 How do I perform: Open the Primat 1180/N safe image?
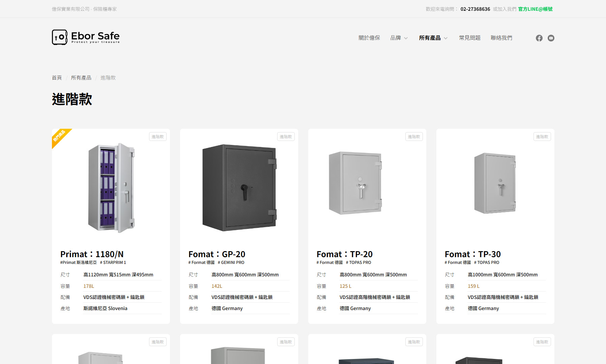[111, 188]
